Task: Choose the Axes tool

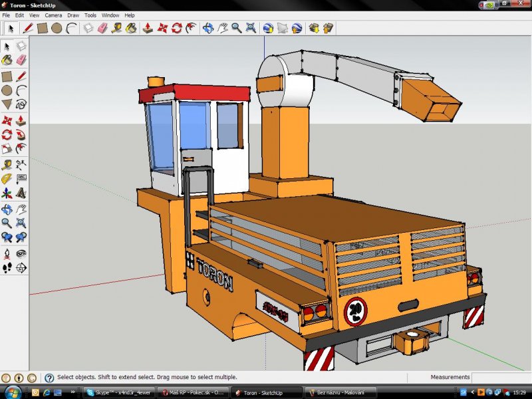Action: pyautogui.click(x=7, y=194)
